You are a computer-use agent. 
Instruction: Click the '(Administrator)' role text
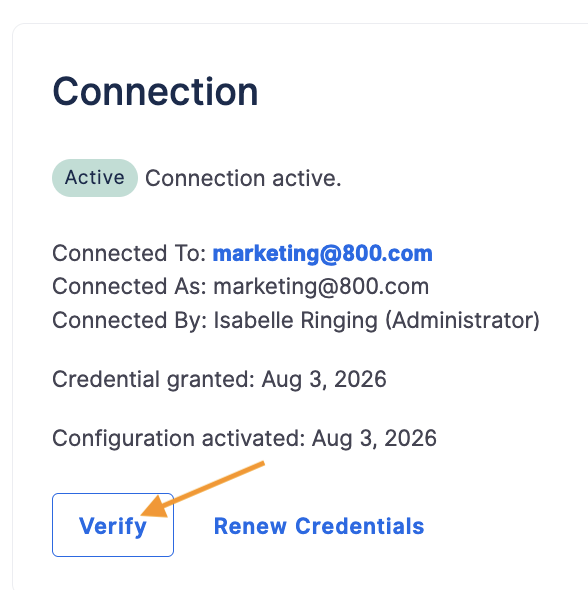[463, 321]
